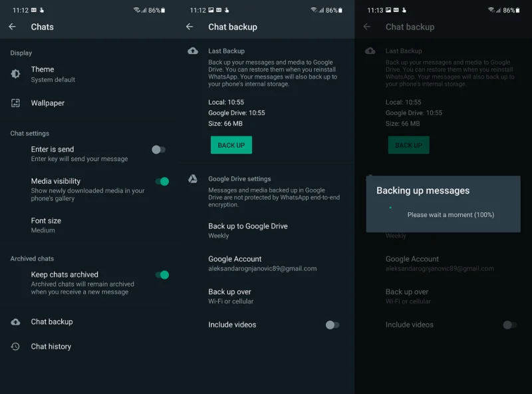Viewport: 532px width, 394px height.
Task: Tap battery icon in Chats screen status bar
Action: tap(163, 10)
